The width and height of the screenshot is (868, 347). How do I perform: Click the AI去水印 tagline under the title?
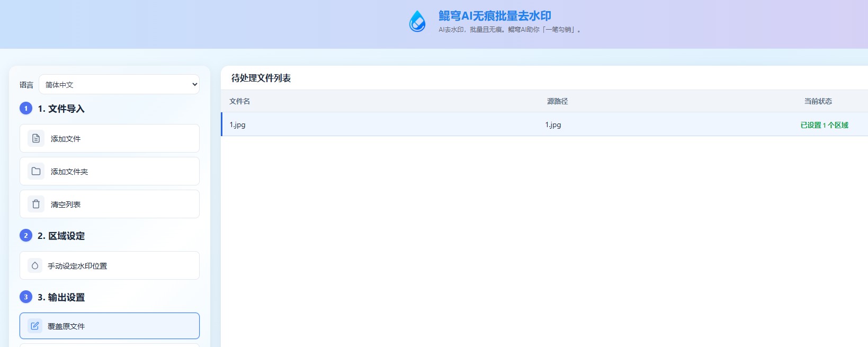tap(509, 30)
